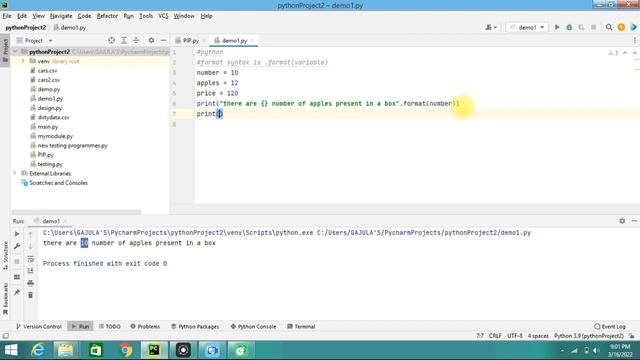Open Google Chrome from the taskbar
This screenshot has width=640, height=360.
coord(126,350)
